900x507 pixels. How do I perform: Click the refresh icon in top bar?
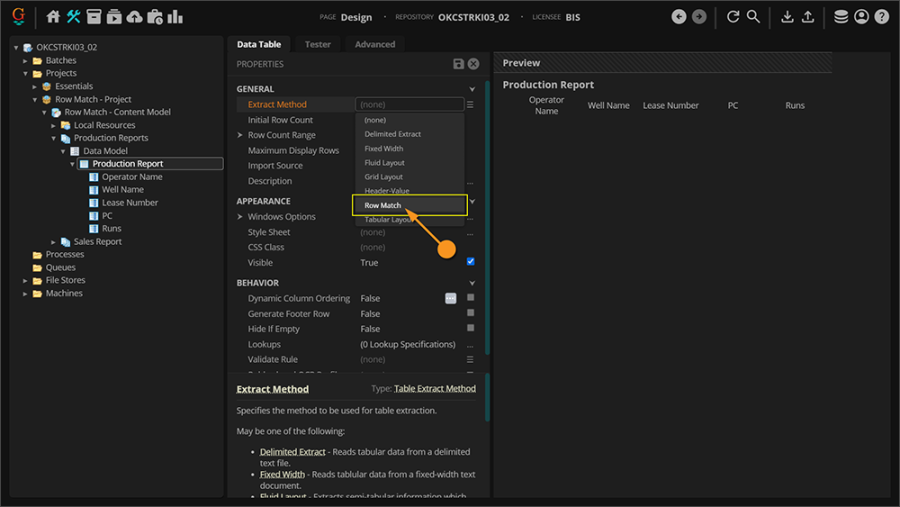733,17
